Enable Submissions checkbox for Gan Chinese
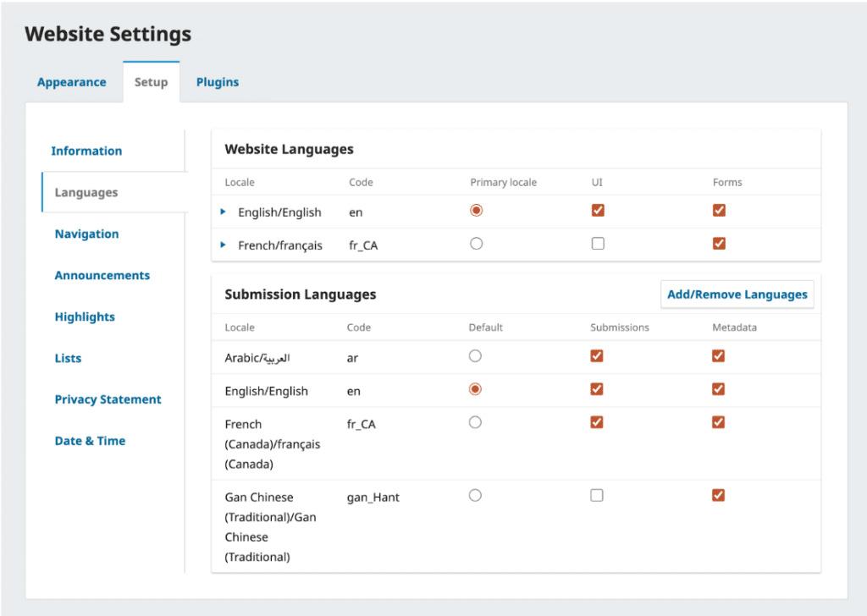The image size is (867, 616). tap(597, 496)
